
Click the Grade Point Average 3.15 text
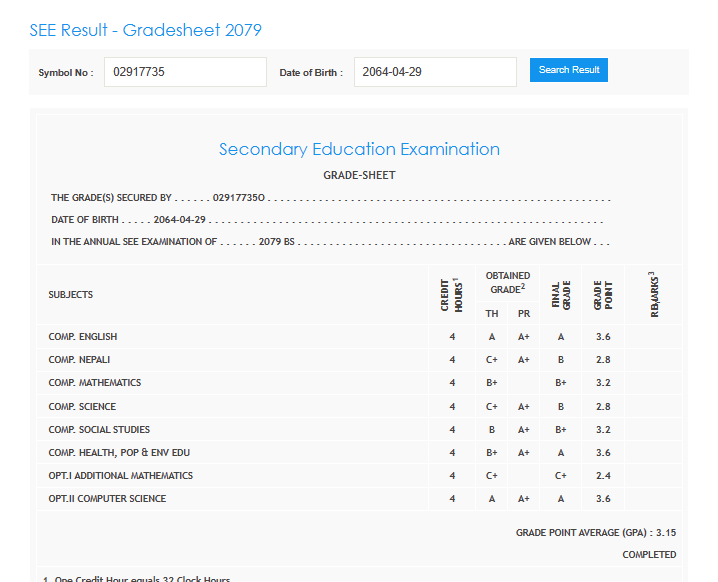tap(595, 533)
